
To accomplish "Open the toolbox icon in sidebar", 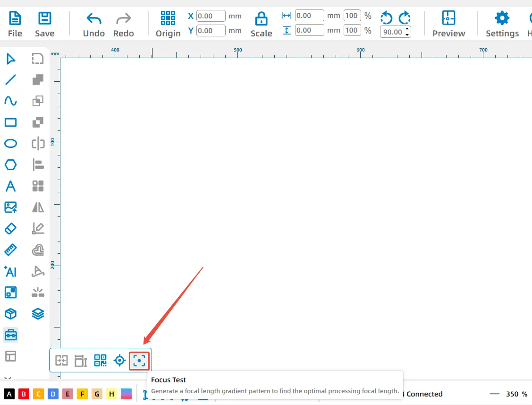I will 10,335.
